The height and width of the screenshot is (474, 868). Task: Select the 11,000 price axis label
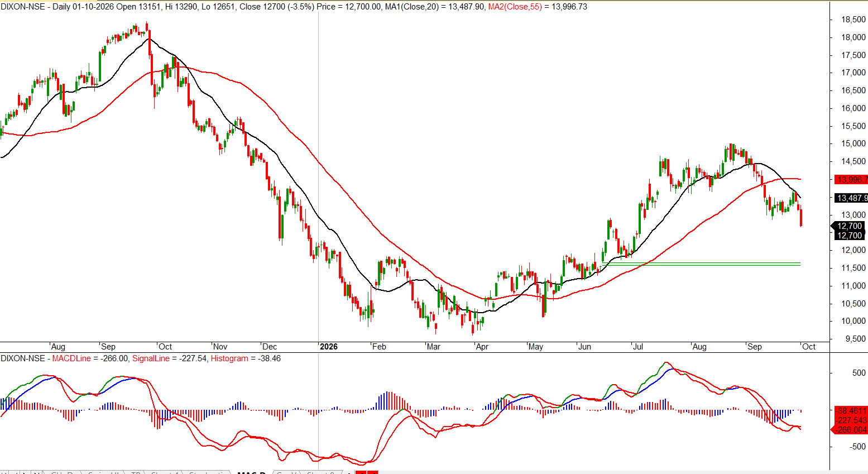pyautogui.click(x=853, y=286)
